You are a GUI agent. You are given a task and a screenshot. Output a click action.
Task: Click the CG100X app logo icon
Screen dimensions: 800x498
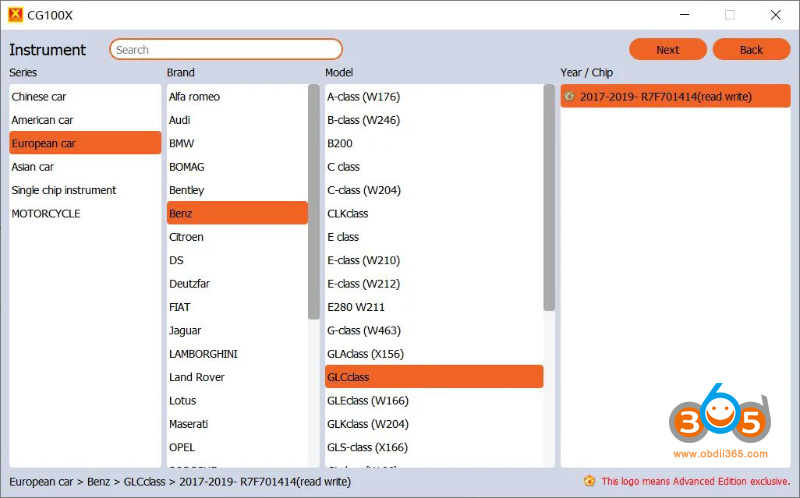[x=15, y=15]
